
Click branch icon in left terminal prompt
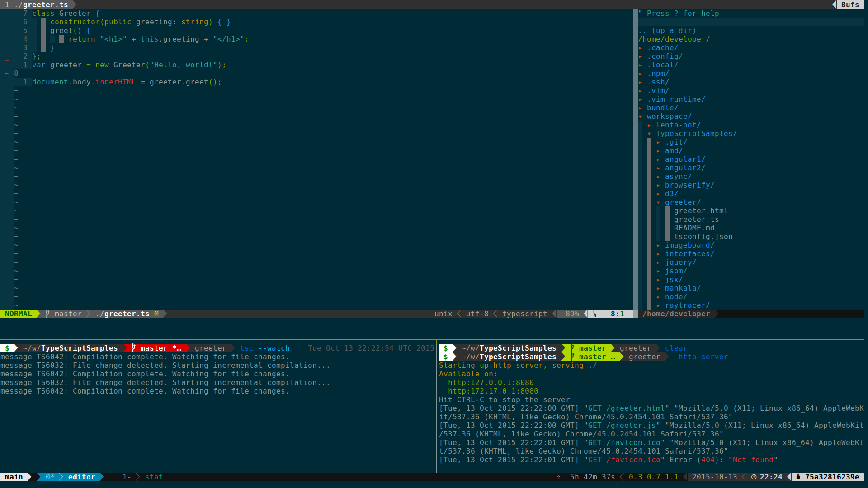pos(133,348)
